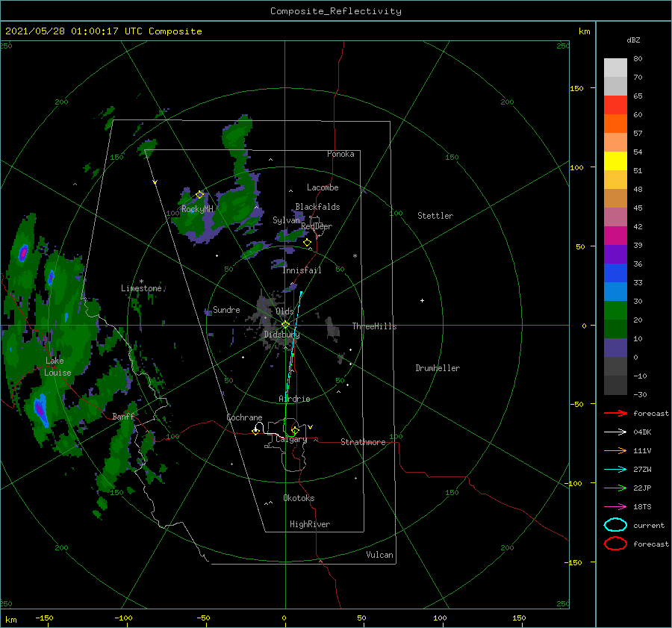
Task: Click the magenta storm core at far left
Action: coord(22,253)
